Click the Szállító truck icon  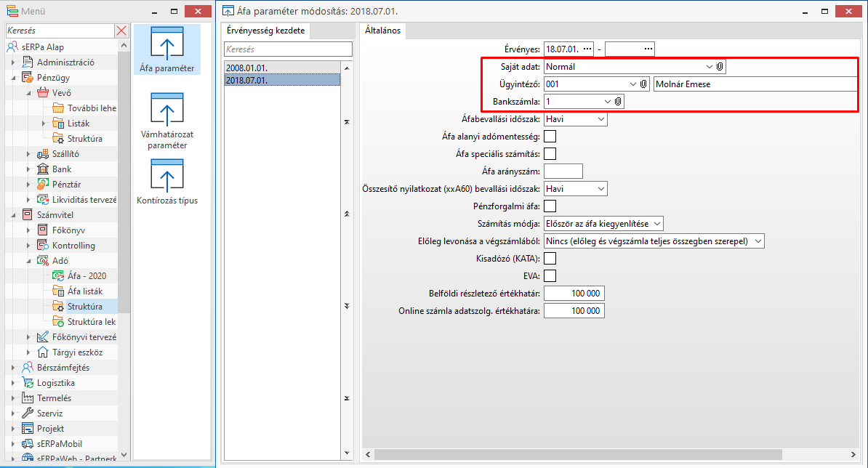tap(43, 154)
